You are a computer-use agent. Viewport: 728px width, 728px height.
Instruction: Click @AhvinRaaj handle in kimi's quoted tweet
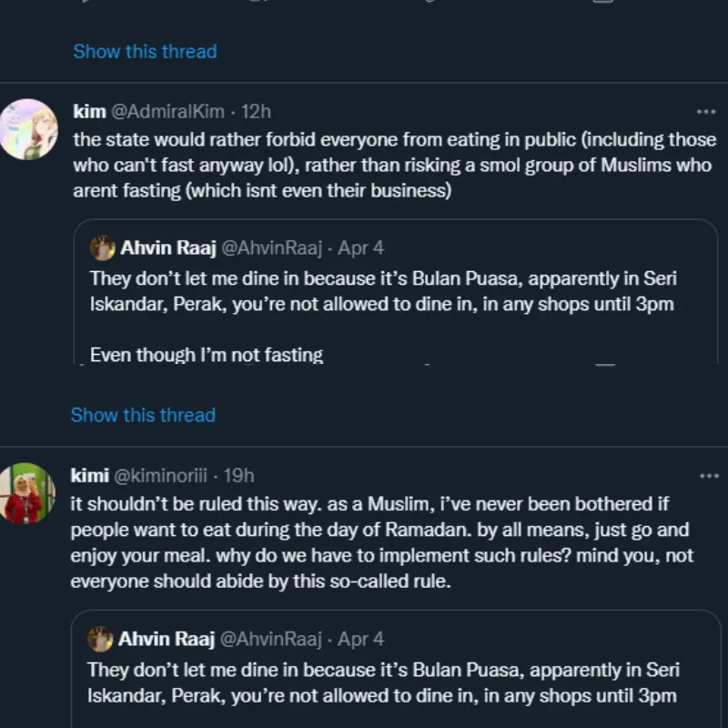click(x=270, y=639)
